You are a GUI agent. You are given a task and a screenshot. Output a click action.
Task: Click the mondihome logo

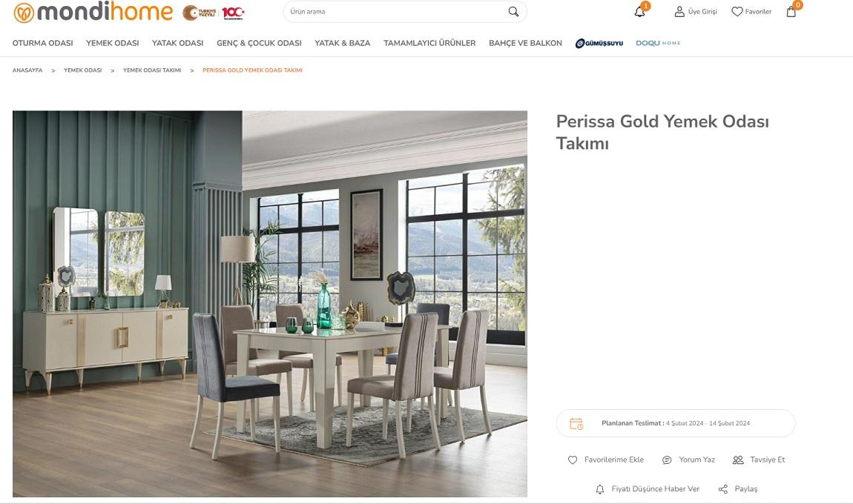coord(93,12)
